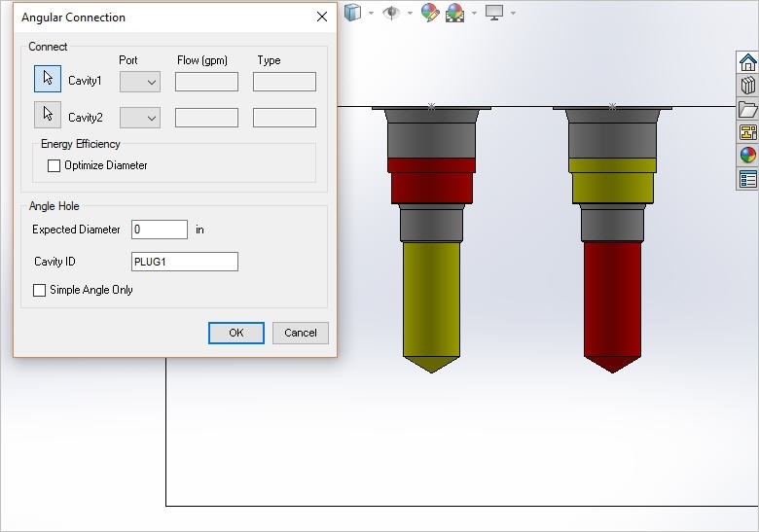Check the Simple Angle Only option
The height and width of the screenshot is (532, 759).
[x=39, y=290]
